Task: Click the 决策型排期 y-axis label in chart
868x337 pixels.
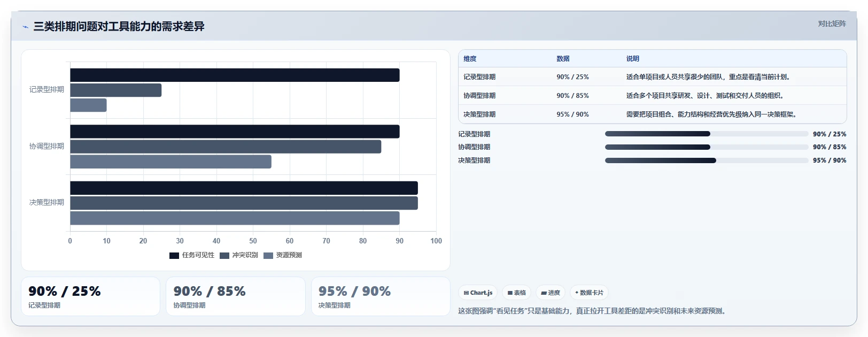Action: [x=46, y=202]
